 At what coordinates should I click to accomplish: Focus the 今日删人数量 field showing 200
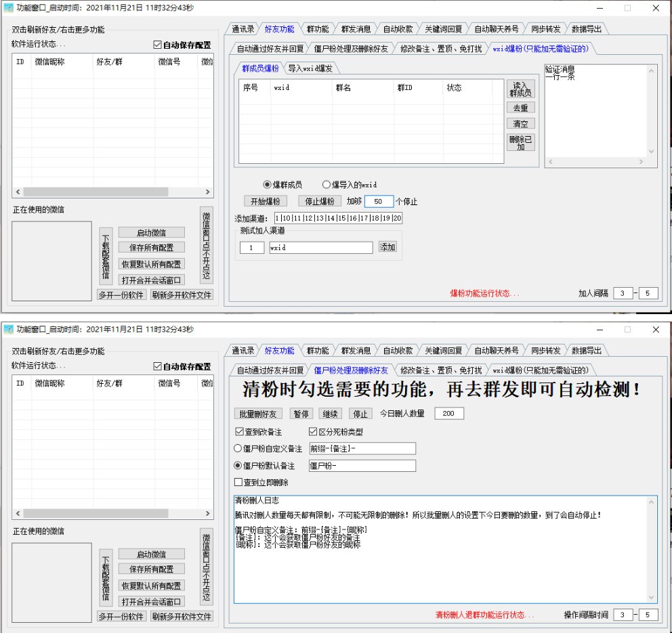pos(448,413)
